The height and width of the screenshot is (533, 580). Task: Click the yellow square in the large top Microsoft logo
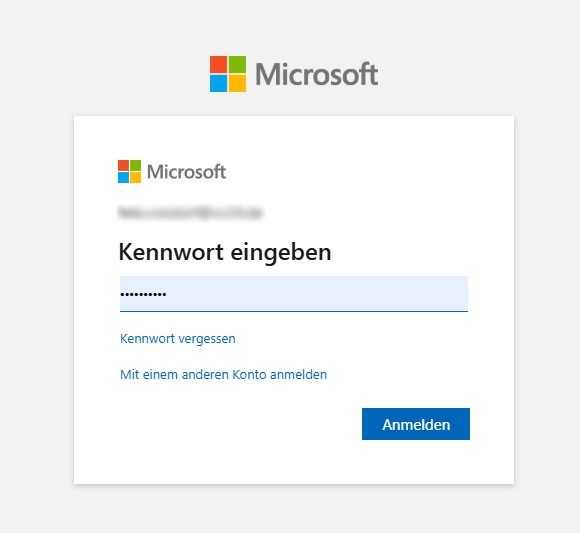click(237, 83)
